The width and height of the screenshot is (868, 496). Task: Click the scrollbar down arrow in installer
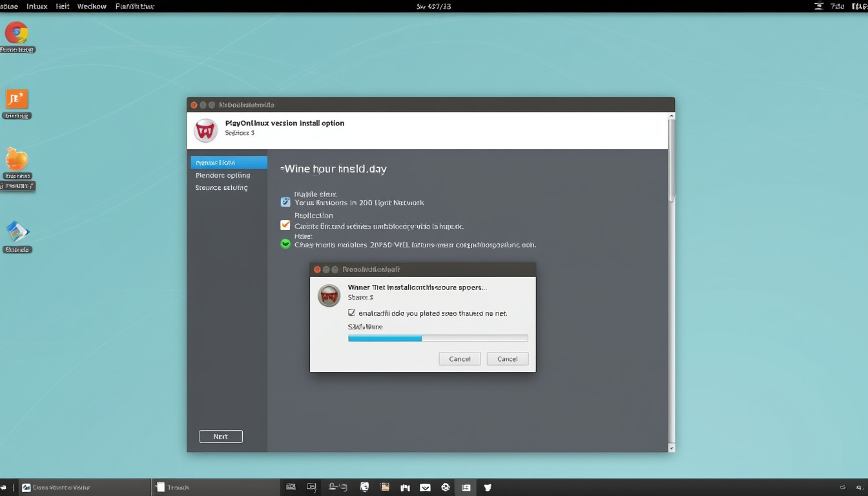pos(672,448)
